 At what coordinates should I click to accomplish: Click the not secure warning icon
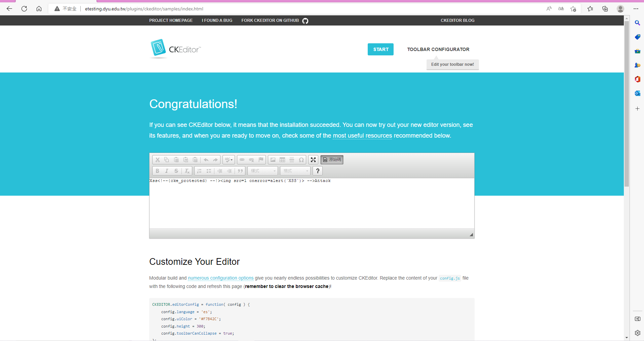57,9
